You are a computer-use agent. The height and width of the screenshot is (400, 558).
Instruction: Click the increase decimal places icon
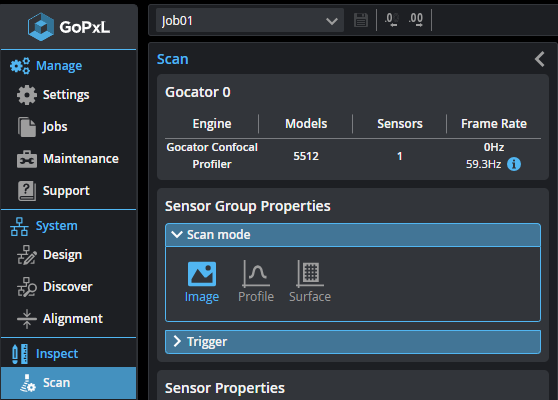click(416, 20)
